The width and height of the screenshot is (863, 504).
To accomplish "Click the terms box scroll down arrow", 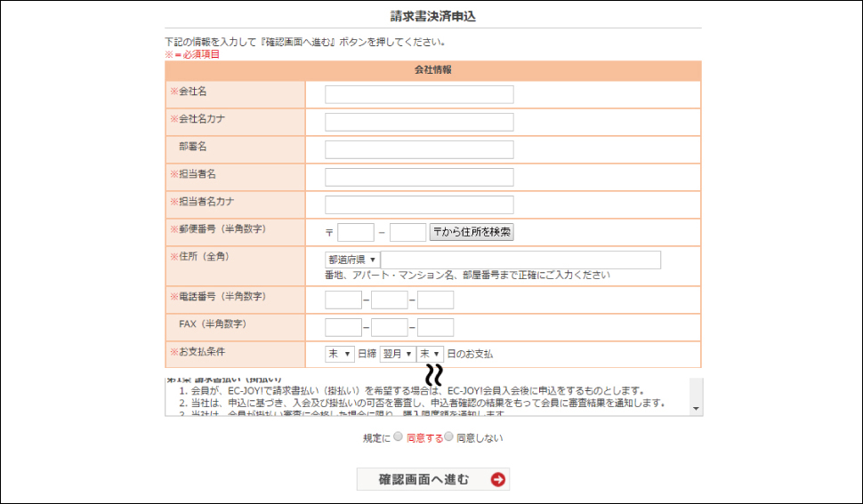I will point(696,408).
